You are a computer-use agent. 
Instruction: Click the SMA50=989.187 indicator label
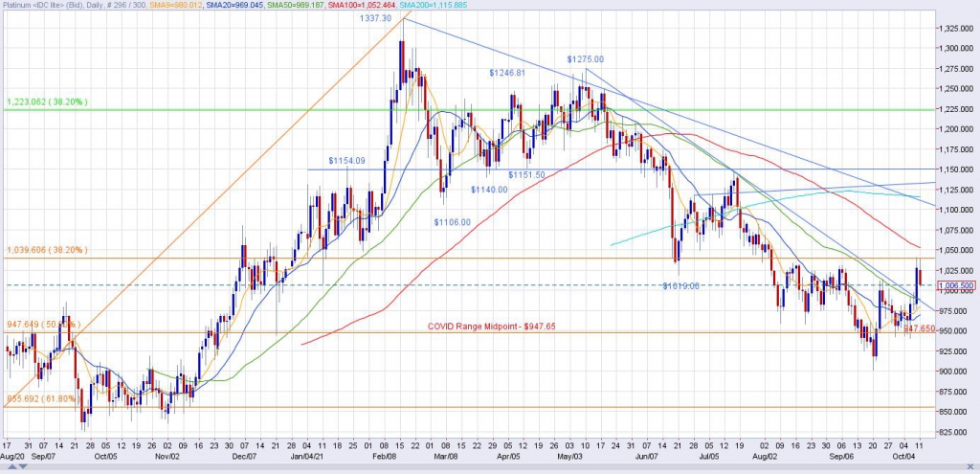[x=295, y=5]
